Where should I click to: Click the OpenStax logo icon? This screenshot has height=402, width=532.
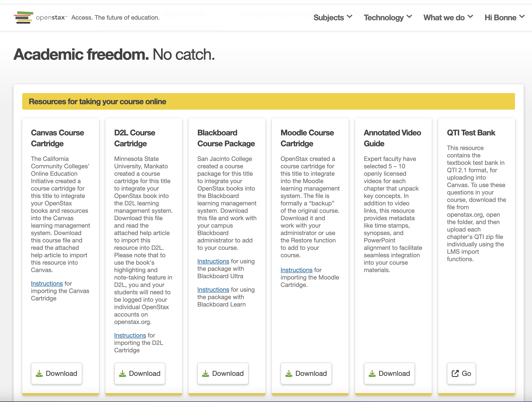pyautogui.click(x=23, y=17)
